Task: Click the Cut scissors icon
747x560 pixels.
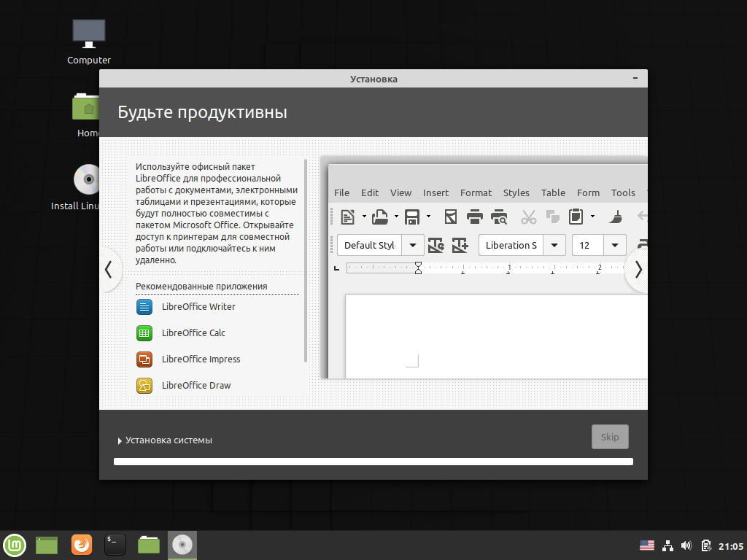Action: pyautogui.click(x=528, y=217)
